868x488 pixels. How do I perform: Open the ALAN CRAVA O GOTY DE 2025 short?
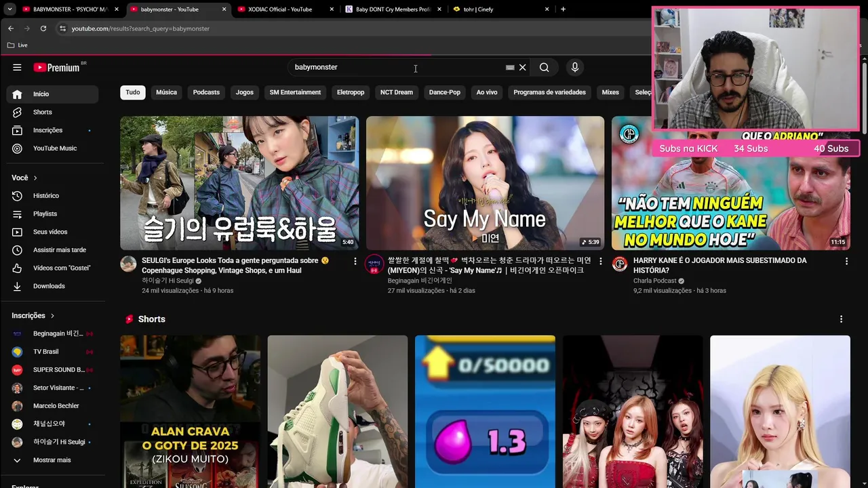tap(191, 411)
